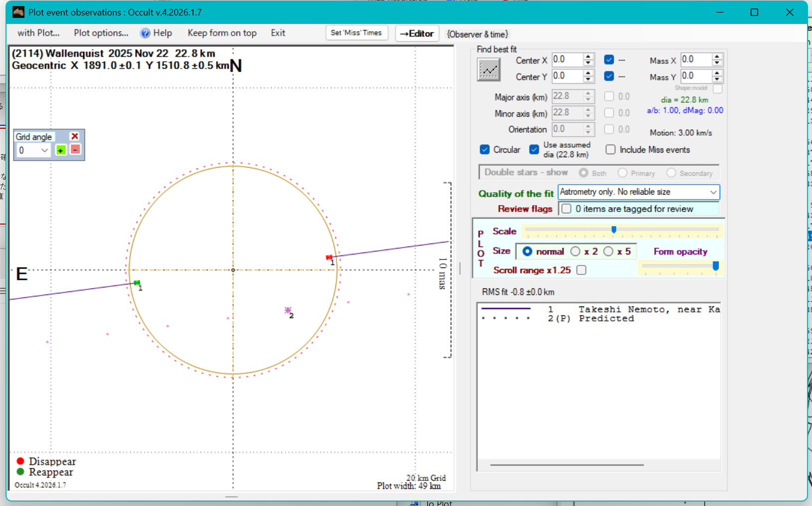Click the red disappear marker on chord 1
The width and height of the screenshot is (812, 506).
329,257
